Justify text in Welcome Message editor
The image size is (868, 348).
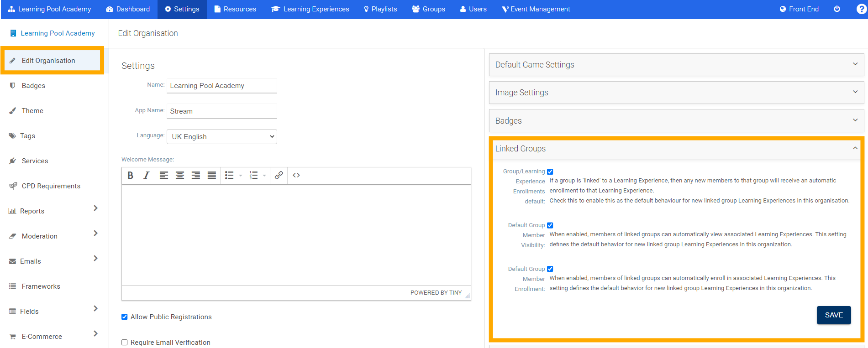[x=211, y=176]
